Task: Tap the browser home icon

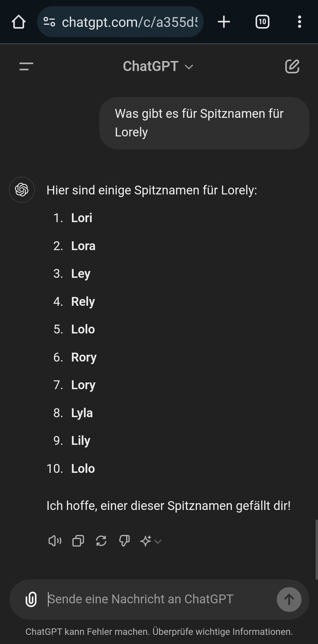Action: point(19,22)
